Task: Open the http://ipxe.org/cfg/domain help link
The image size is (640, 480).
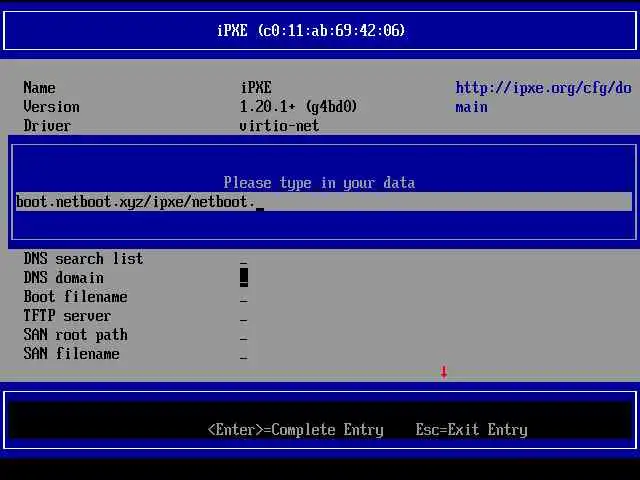Action: [x=543, y=97]
